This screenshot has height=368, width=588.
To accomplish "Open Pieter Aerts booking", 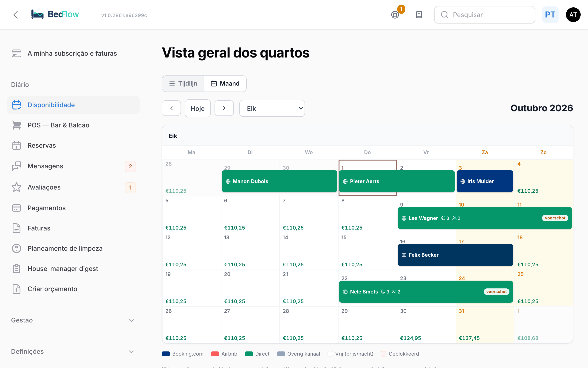I will [x=397, y=181].
